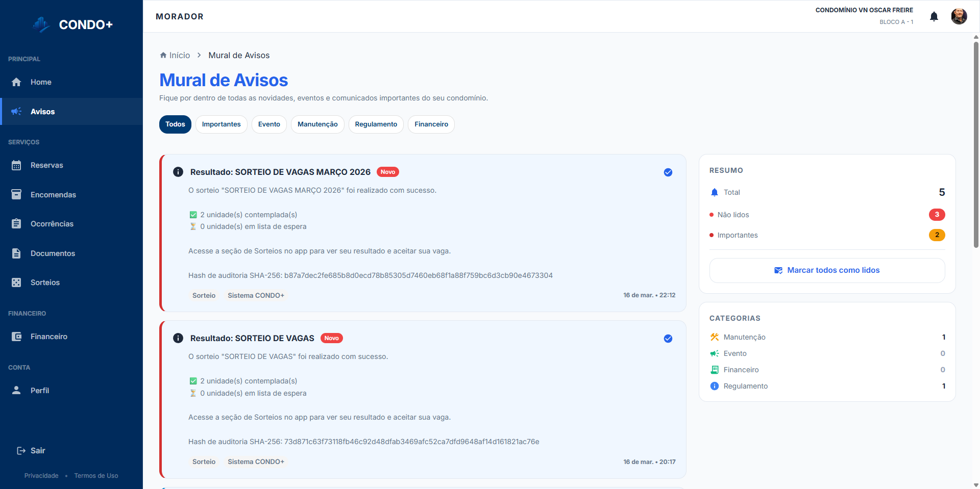The height and width of the screenshot is (489, 980).
Task: Click the Sair logout icon
Action: pos(21,451)
